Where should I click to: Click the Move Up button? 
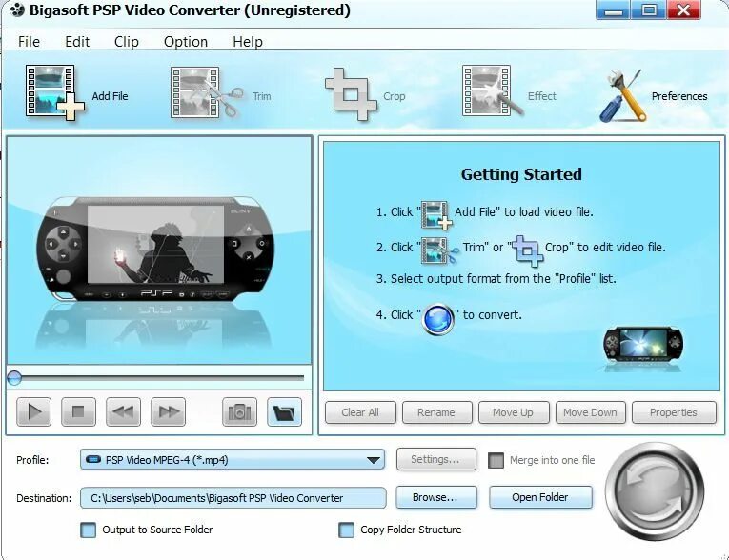[514, 412]
